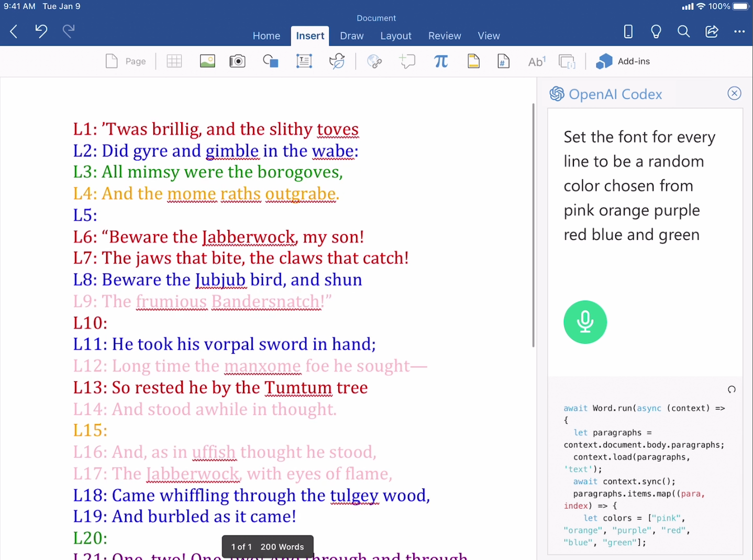Insert a table into the document

pos(174,61)
